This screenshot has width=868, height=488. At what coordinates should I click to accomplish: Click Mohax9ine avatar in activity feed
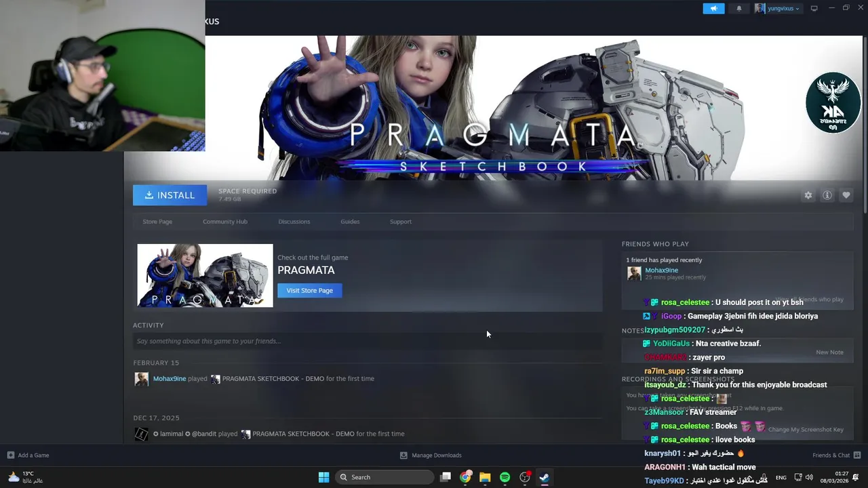coord(141,379)
